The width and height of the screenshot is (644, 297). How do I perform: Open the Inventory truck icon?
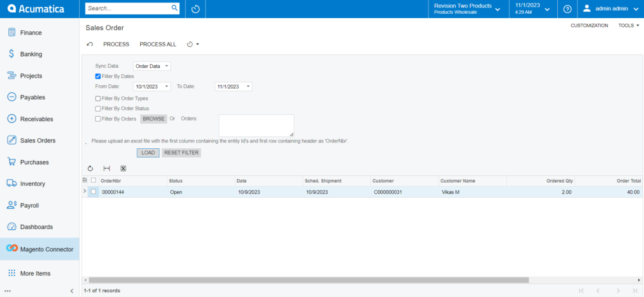point(11,184)
